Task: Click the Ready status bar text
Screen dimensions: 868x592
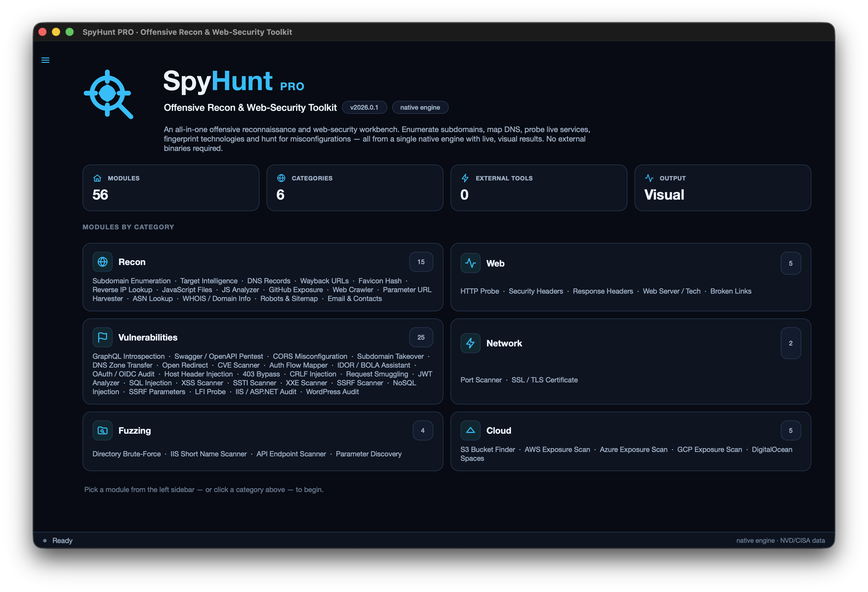Action: coord(63,540)
